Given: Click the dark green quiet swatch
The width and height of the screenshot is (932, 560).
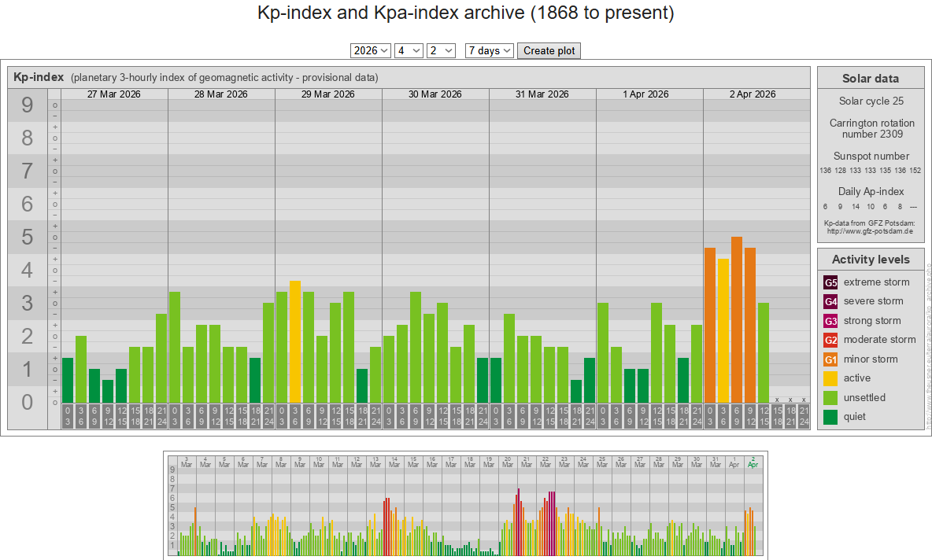Looking at the screenshot, I should coord(830,417).
